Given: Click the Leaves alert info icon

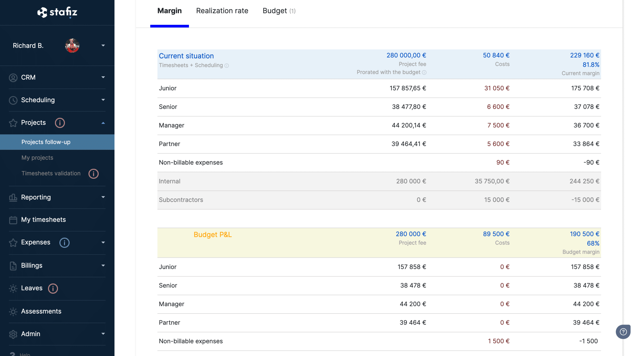Looking at the screenshot, I should [x=53, y=288].
